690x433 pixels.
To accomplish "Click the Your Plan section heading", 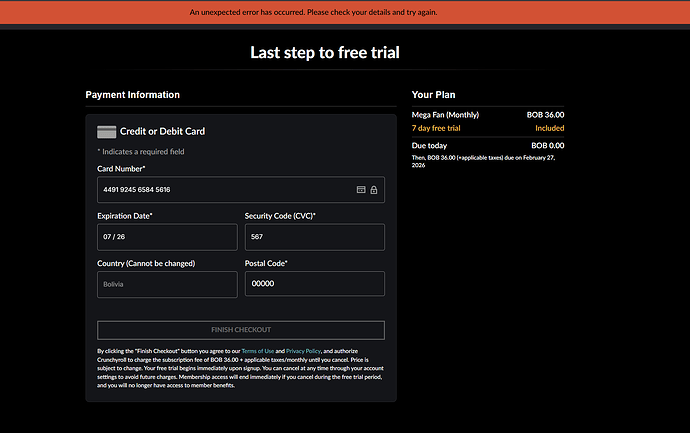I will [435, 95].
